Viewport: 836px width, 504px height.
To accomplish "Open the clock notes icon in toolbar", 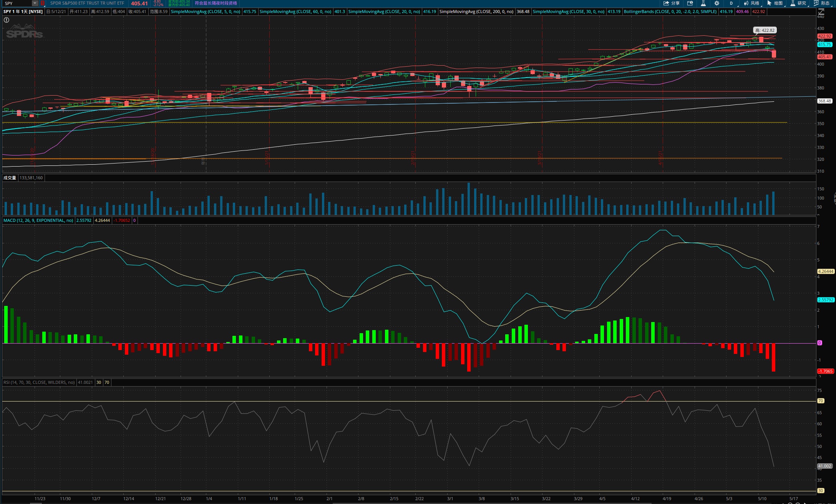I will (690, 3).
